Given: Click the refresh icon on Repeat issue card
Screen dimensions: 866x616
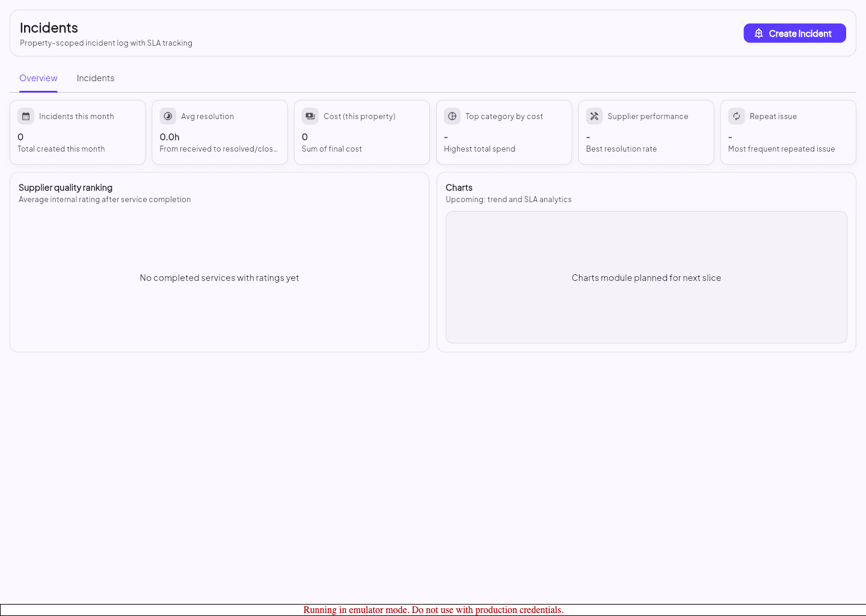Looking at the screenshot, I should tap(736, 115).
